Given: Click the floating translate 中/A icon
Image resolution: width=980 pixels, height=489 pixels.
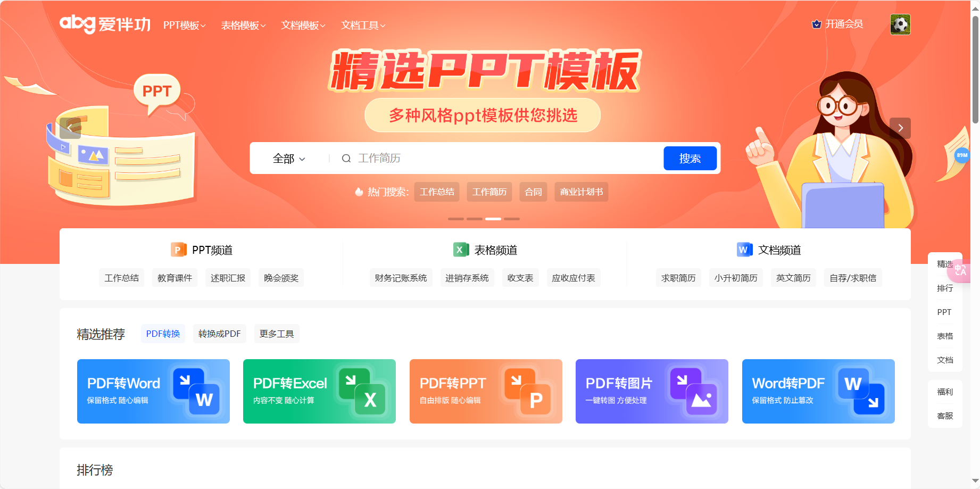Looking at the screenshot, I should point(960,271).
